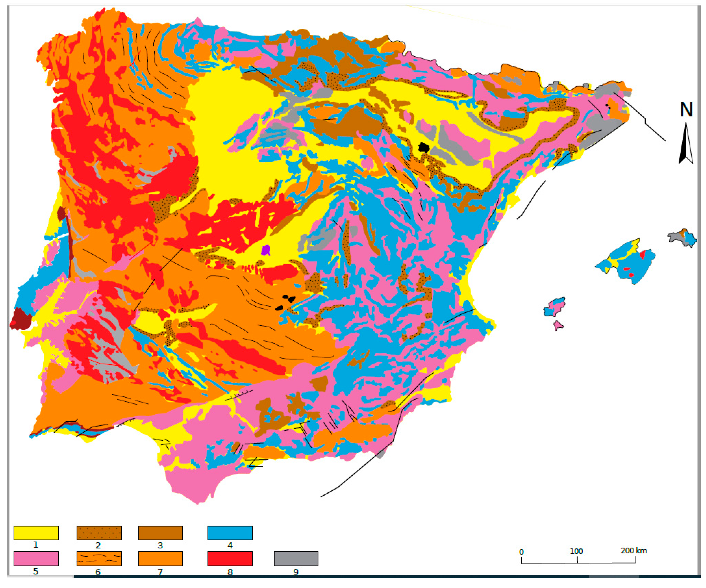Click the gray thumb on bottom scrollbar

614,577
